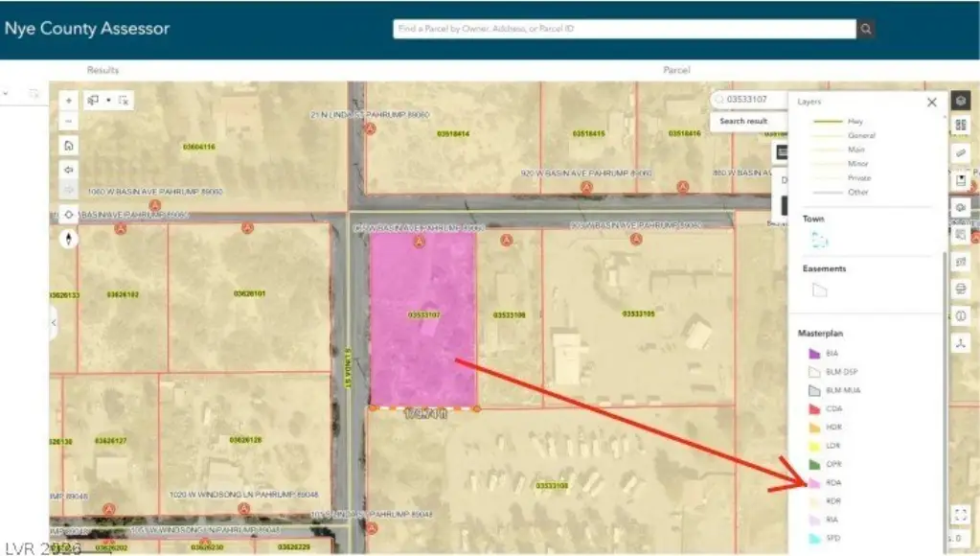This screenshot has width=980, height=556.
Task: Click parcel label 03604116
Action: (198, 147)
